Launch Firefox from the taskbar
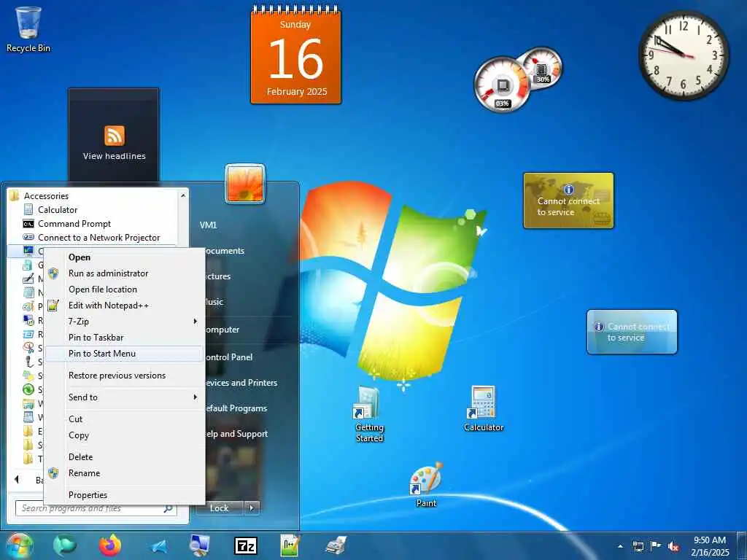This screenshot has width=747, height=560. (x=110, y=545)
